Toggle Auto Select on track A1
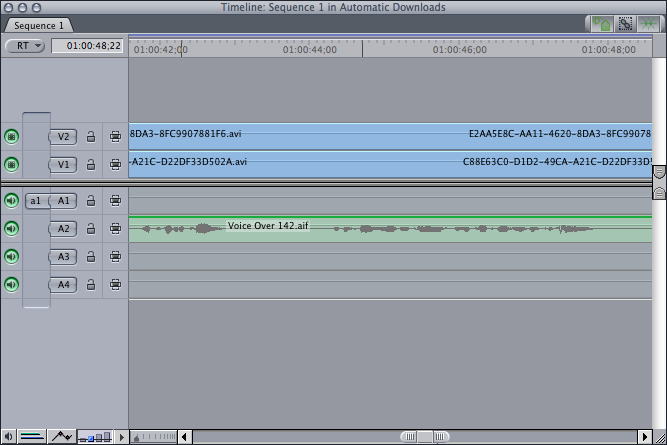The image size is (667, 445). [x=115, y=201]
